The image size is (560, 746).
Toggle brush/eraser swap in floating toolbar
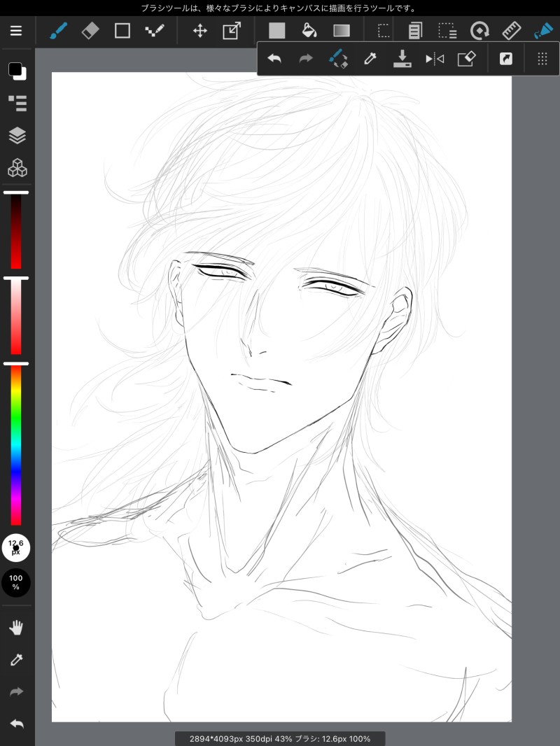coord(338,59)
